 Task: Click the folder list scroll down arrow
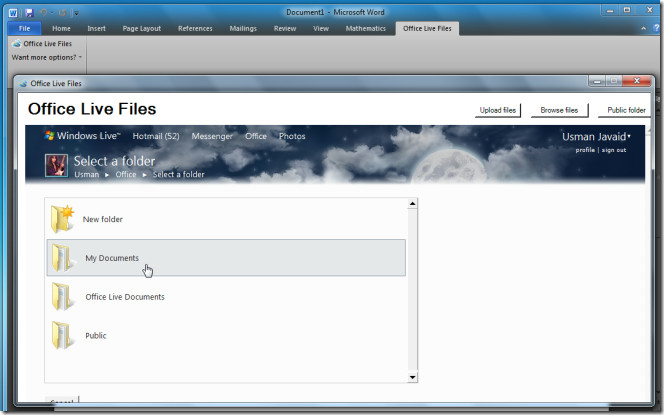pos(412,377)
